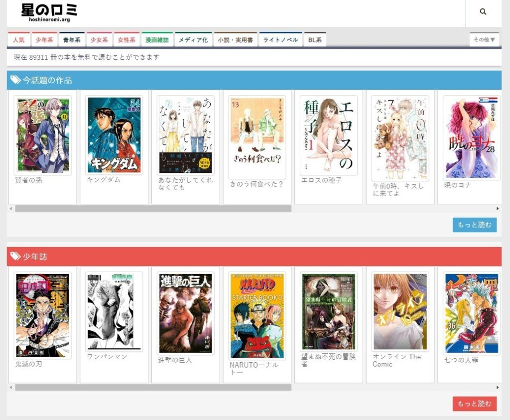Switch to the 小説・実用書 tab
Viewport: 510px width, 420px height.
(236, 40)
